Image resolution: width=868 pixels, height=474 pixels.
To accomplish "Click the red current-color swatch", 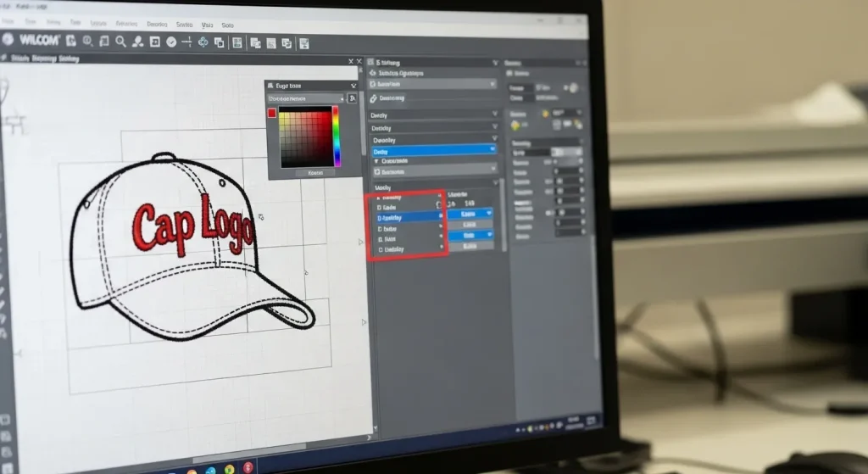I will [x=272, y=113].
